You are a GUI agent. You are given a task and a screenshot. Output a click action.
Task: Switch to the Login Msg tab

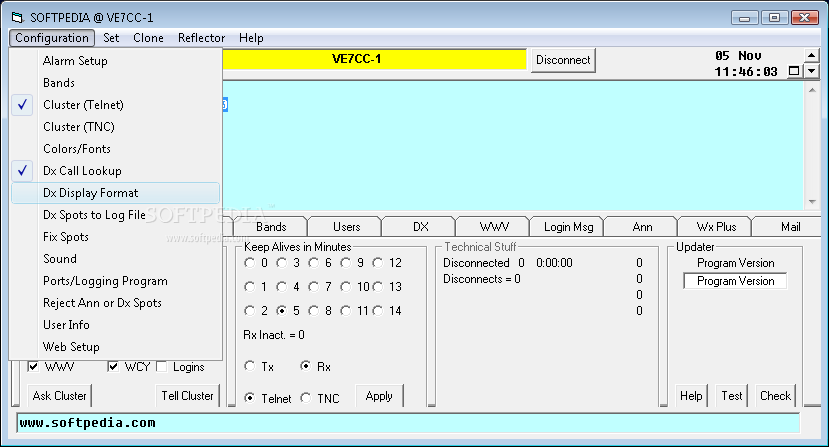[568, 227]
